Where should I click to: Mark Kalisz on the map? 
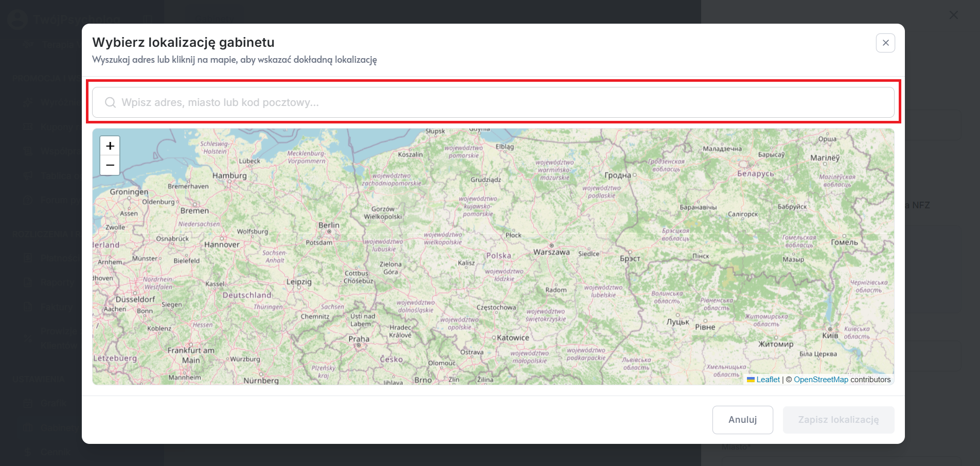pyautogui.click(x=467, y=263)
